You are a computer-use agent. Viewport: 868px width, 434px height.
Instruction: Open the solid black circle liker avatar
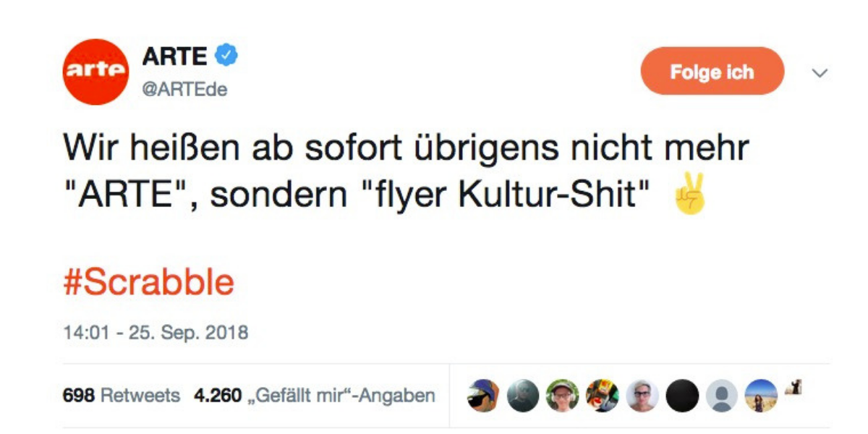point(681,396)
